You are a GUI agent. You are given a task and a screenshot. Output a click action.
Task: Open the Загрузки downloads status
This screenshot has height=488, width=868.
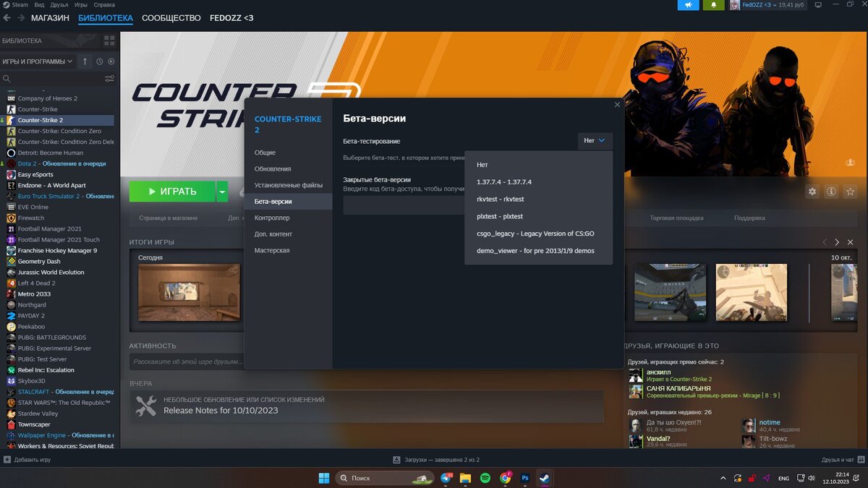[x=436, y=460]
